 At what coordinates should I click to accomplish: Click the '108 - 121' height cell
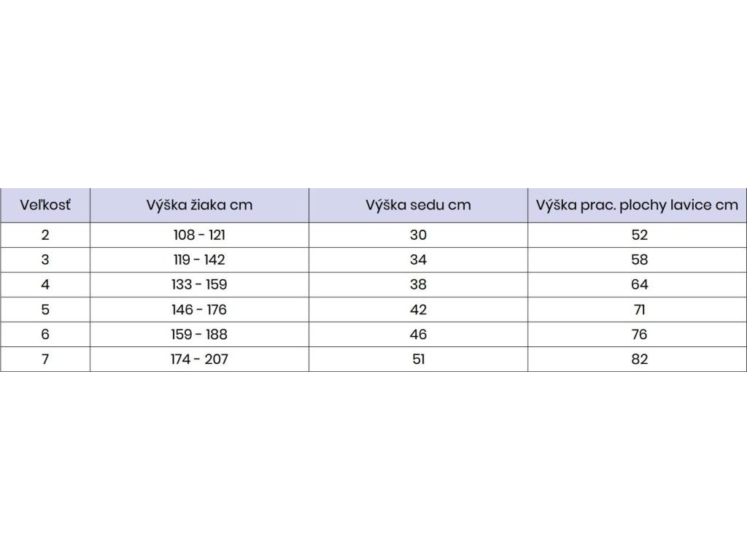pos(199,235)
